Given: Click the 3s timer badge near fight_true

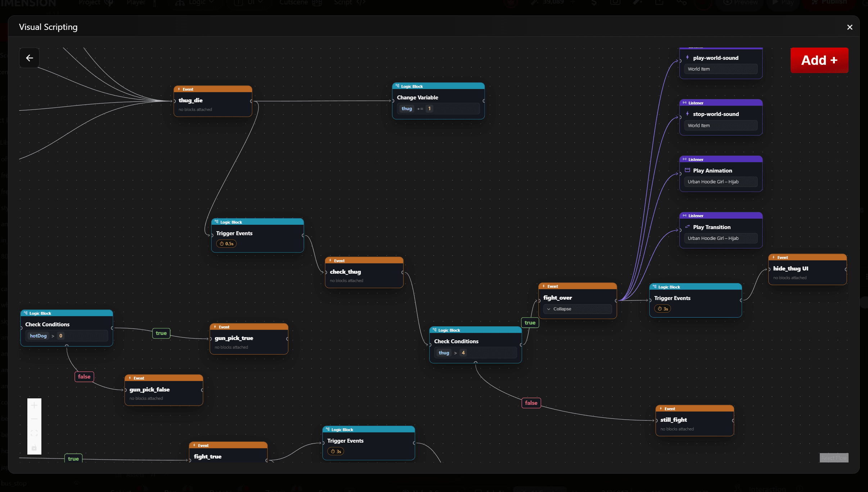Looking at the screenshot, I should (x=336, y=452).
